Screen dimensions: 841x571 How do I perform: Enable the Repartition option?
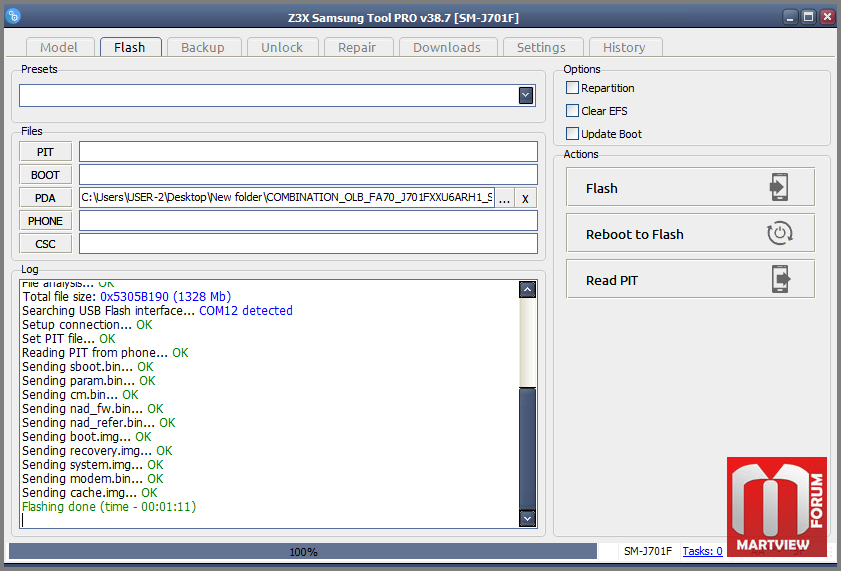click(572, 87)
